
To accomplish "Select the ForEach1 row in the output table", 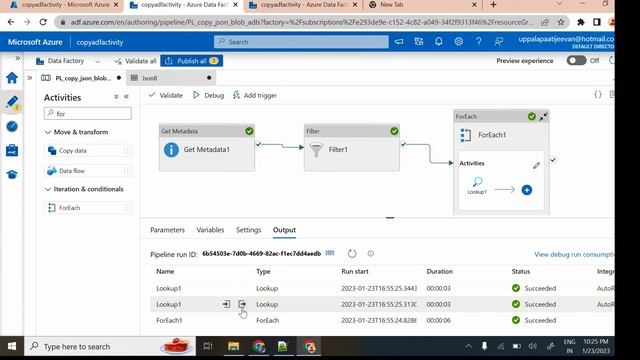I will click(x=382, y=320).
